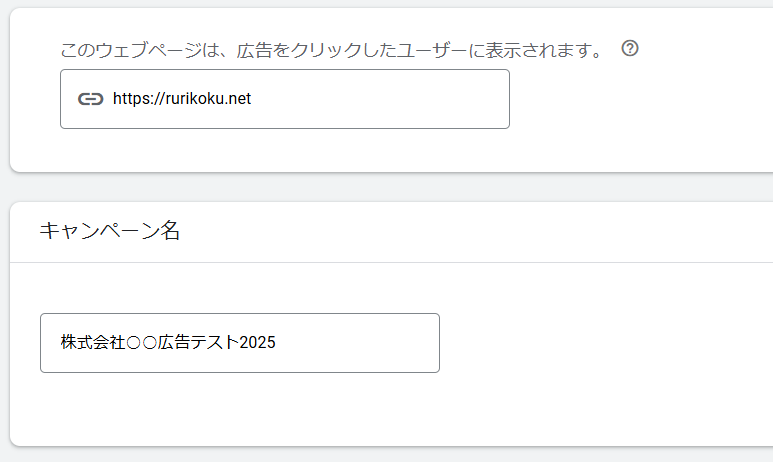
Task: Click gray gap between the two cards
Action: coord(391,187)
